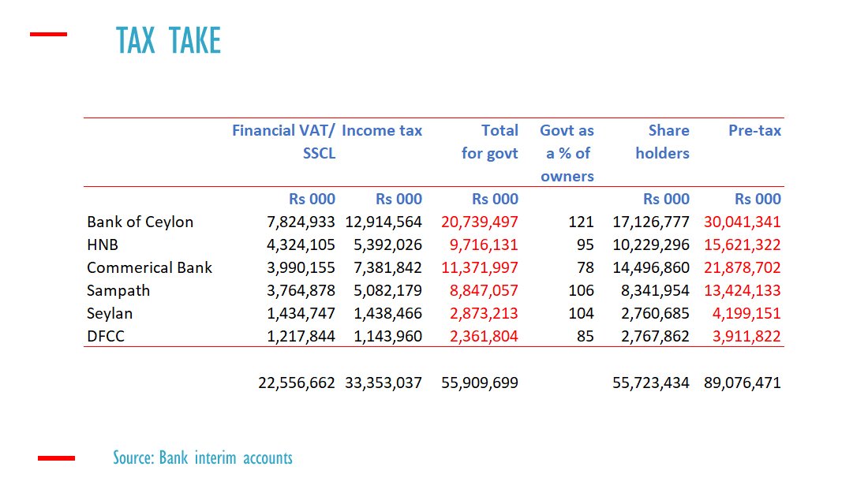
Task: Select the total govt sum 55,909,699
Action: coord(480,383)
